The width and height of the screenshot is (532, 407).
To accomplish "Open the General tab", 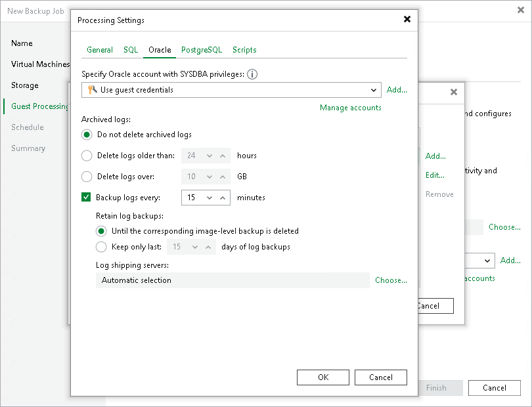I will (x=100, y=50).
